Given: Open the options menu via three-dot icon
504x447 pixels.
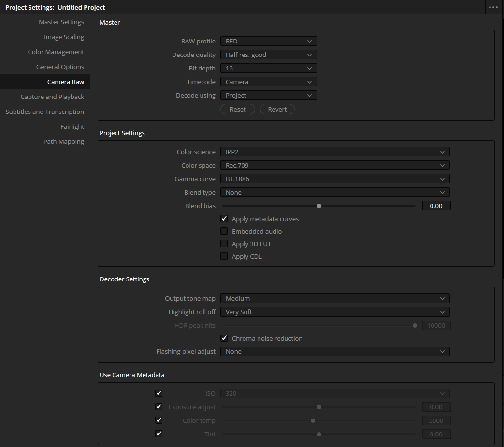Looking at the screenshot, I should 493,7.
